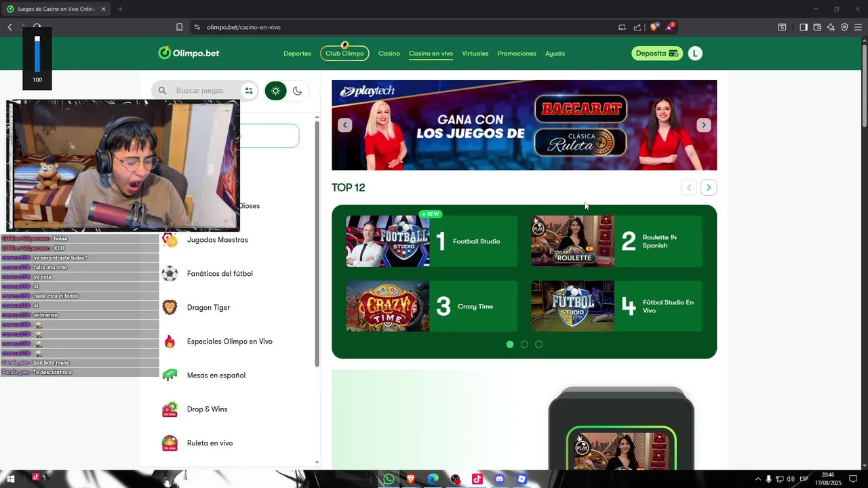Open Discord from the taskbar
Screen dimensions: 868x488
coord(500,479)
